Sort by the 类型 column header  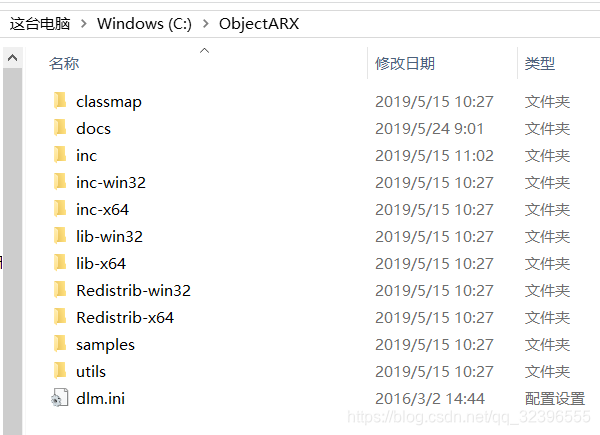[540, 63]
